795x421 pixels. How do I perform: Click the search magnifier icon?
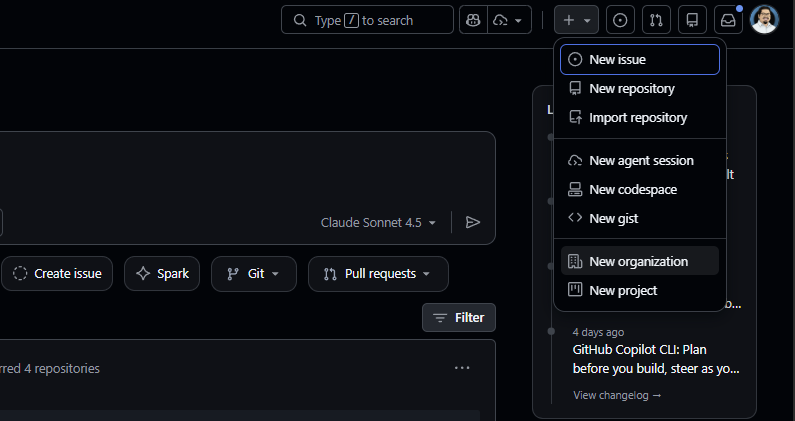click(x=300, y=20)
